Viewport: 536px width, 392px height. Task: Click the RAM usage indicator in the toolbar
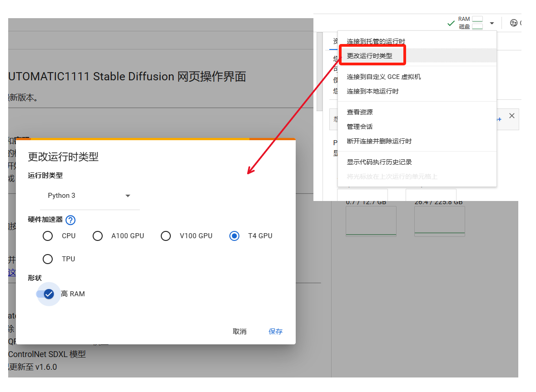[473, 19]
